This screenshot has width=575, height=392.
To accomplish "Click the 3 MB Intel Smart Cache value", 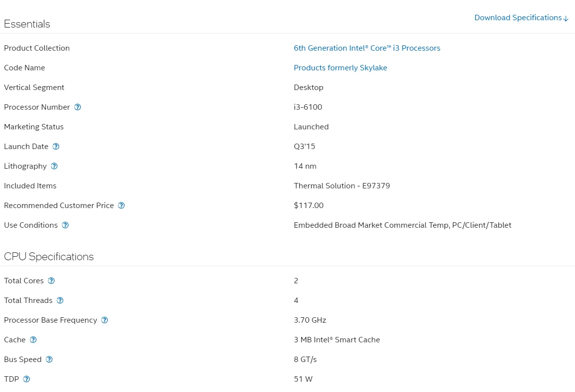I will (337, 340).
